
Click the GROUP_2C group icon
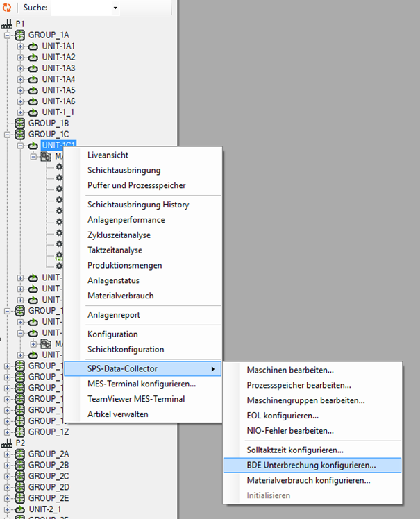20,476
